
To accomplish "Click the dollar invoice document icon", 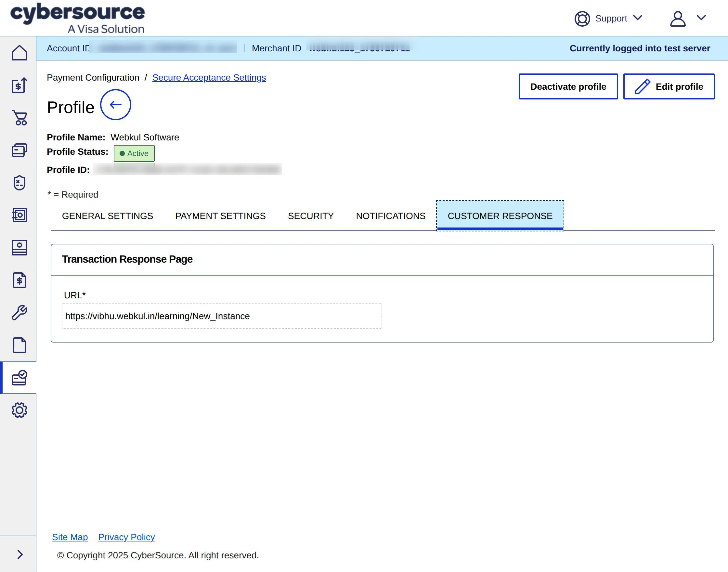I will tap(19, 280).
